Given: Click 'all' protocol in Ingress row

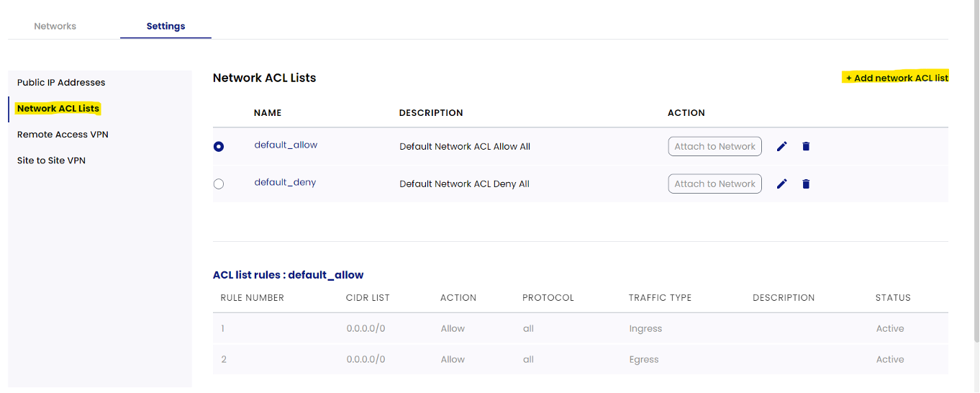Looking at the screenshot, I should tap(528, 328).
